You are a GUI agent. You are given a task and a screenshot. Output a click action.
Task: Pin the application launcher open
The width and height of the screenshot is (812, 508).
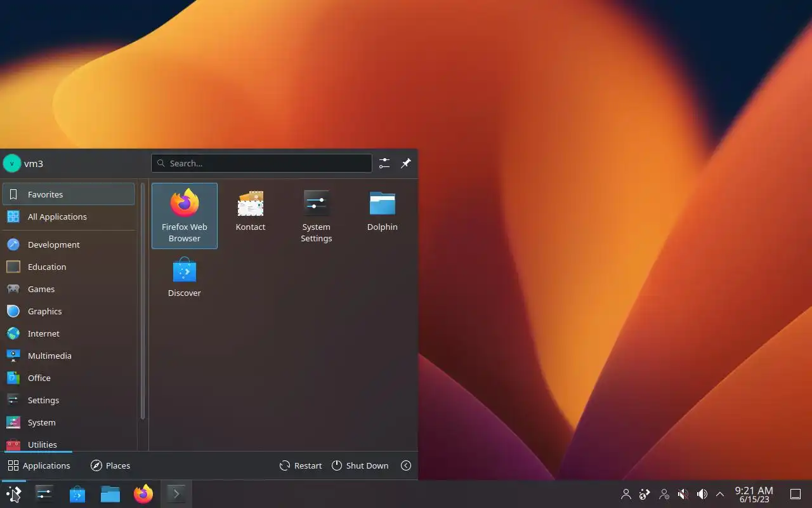[x=406, y=163]
